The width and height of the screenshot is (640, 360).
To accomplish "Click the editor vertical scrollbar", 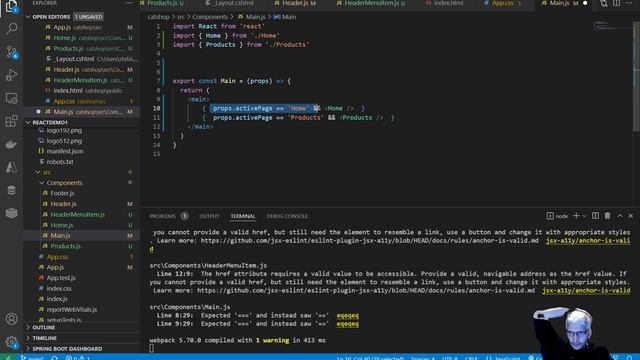I will click(x=637, y=76).
